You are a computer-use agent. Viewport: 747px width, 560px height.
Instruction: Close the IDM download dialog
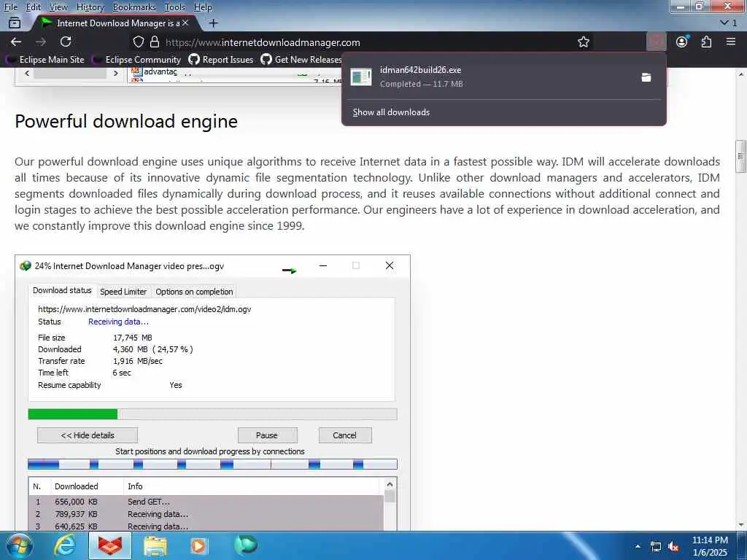[390, 265]
